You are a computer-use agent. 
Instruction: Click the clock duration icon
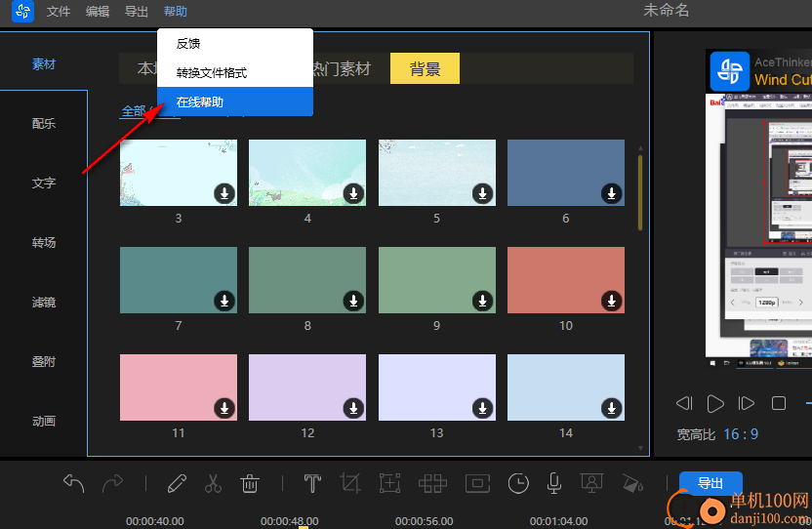click(518, 483)
